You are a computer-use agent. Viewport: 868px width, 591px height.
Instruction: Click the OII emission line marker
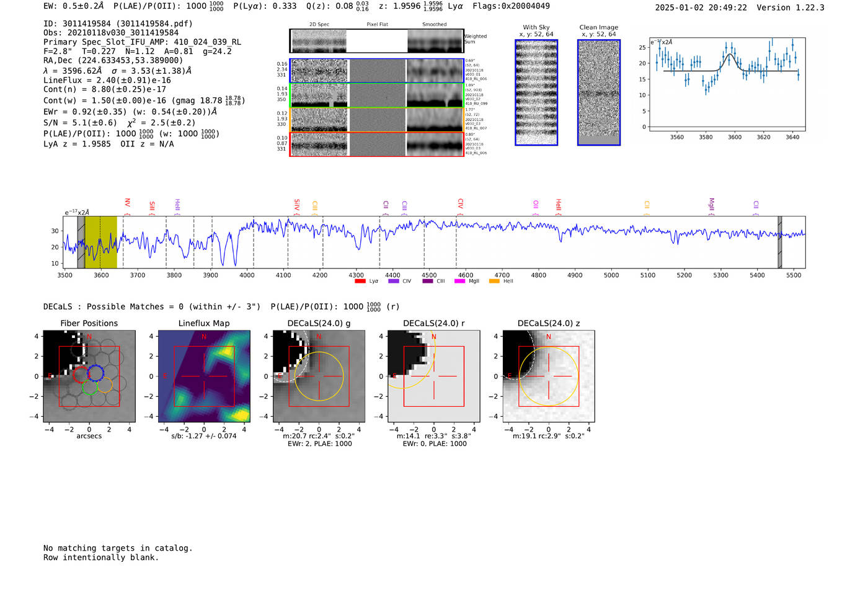pyautogui.click(x=536, y=204)
